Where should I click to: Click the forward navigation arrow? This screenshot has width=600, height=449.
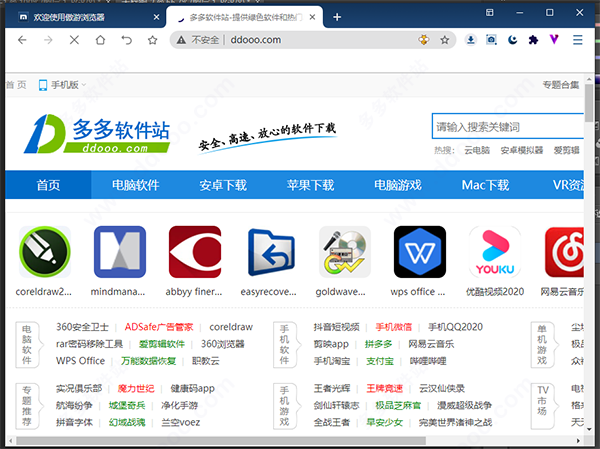pos(48,40)
